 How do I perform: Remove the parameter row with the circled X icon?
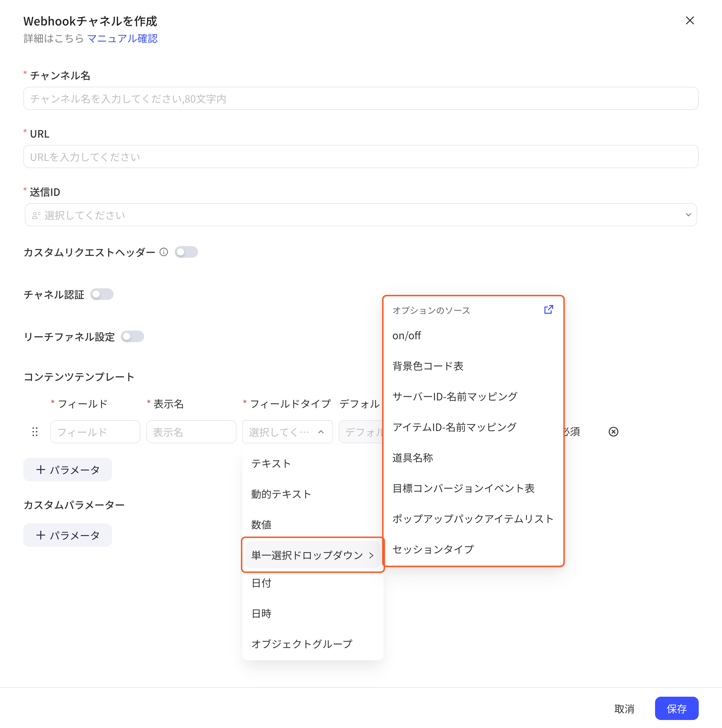(x=613, y=432)
